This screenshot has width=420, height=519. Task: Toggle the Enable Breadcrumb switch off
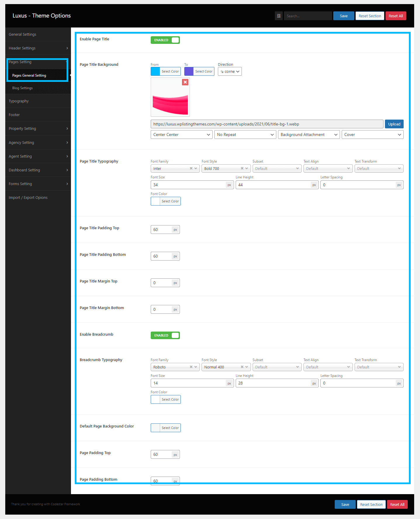165,335
